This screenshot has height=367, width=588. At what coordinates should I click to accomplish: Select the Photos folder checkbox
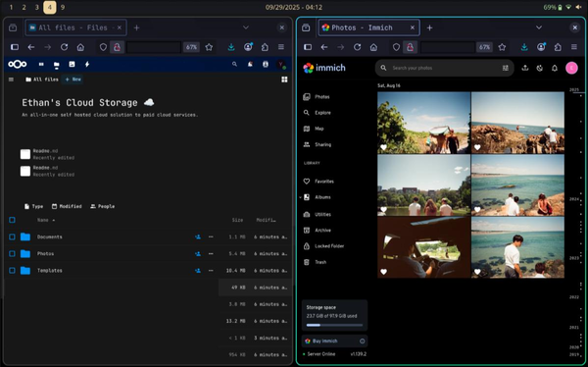12,254
